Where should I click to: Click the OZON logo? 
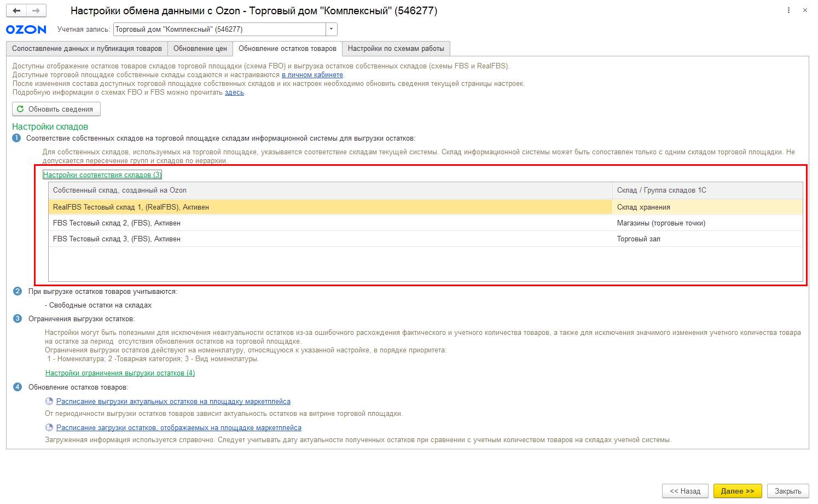pyautogui.click(x=26, y=30)
